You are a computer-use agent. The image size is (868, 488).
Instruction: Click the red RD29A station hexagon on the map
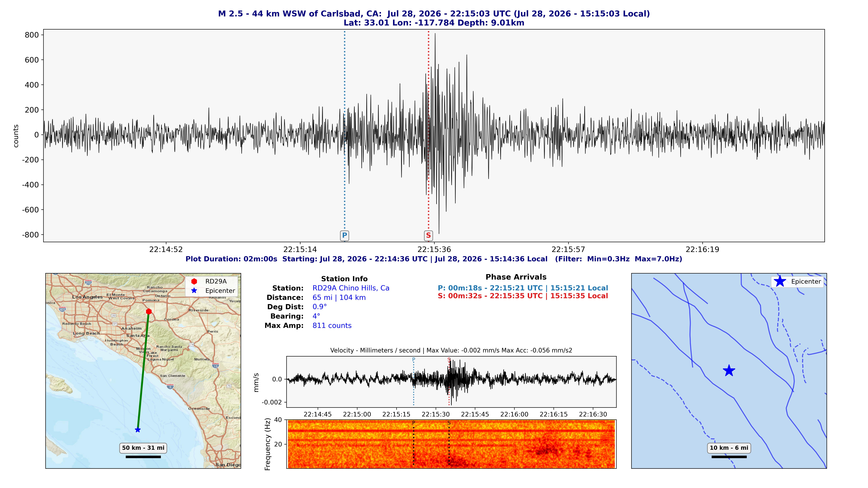[x=149, y=311]
